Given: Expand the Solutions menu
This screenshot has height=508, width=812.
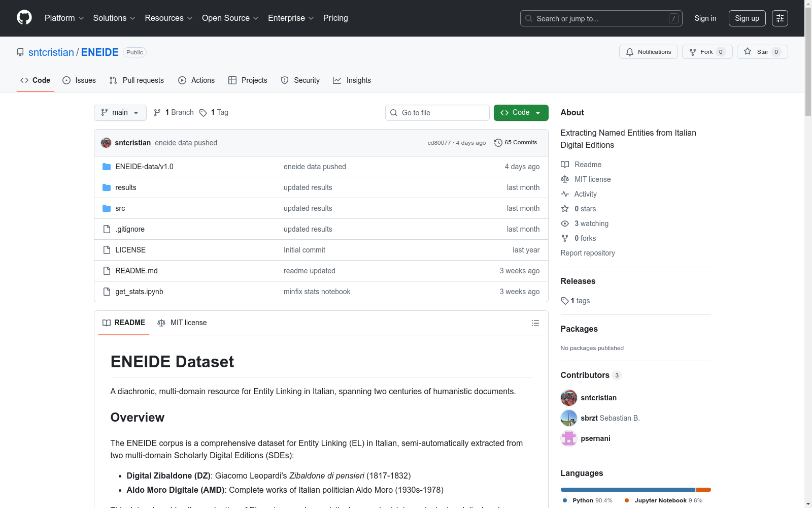Looking at the screenshot, I should click(x=114, y=18).
